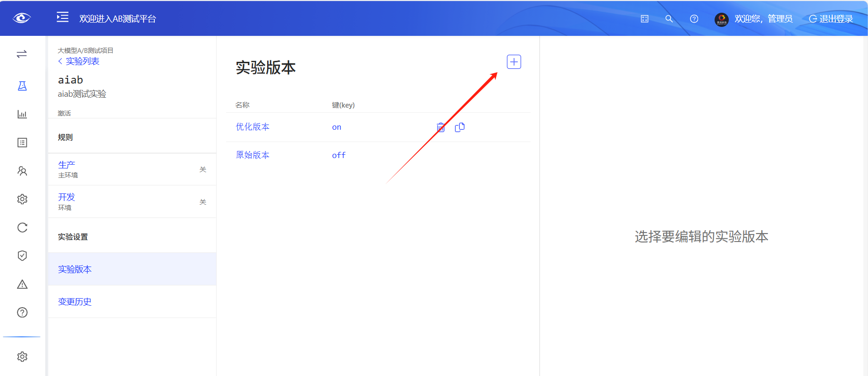Open the warning triangle sidebar icon
This screenshot has width=868, height=376.
tap(22, 284)
